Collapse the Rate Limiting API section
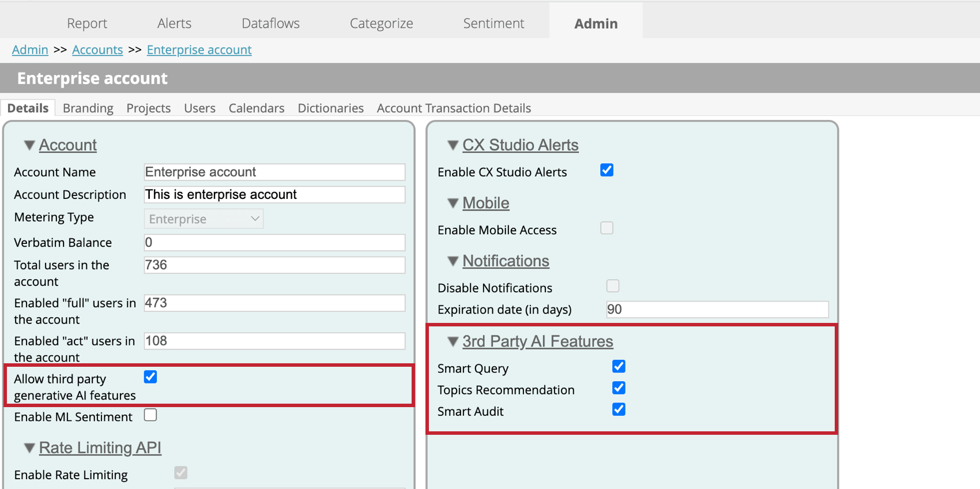Viewport: 980px width, 489px height. (x=29, y=448)
